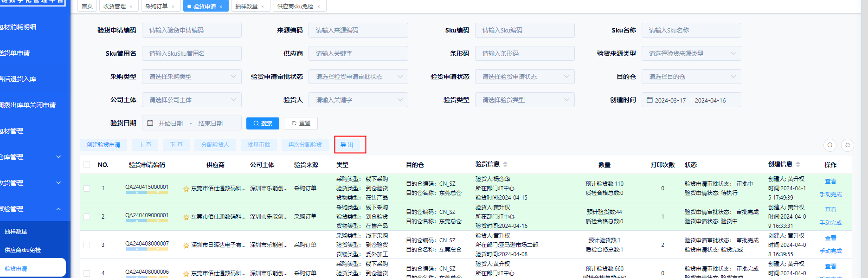Open the 采购类型 dropdown

[192, 77]
